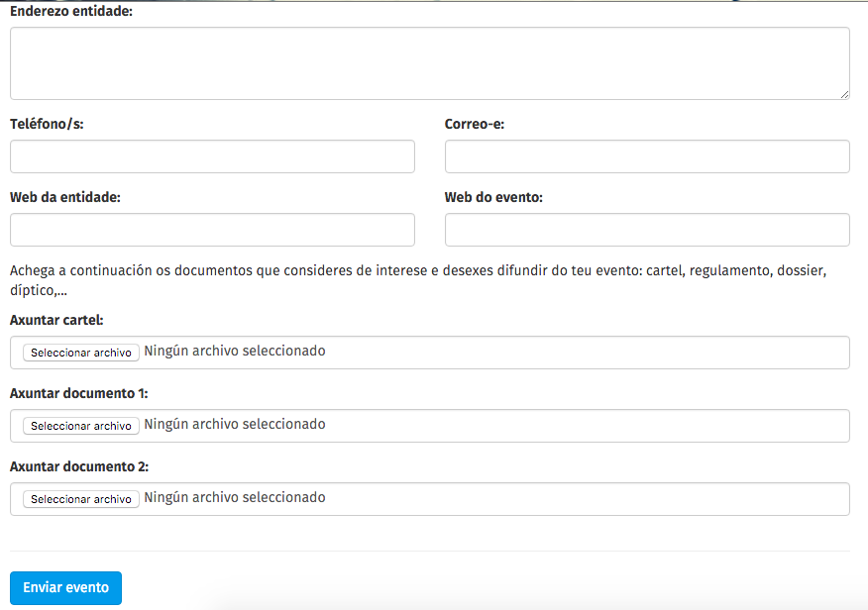The height and width of the screenshot is (610, 868).
Task: Click inside the Enderezo entidade text area
Action: pos(426,61)
